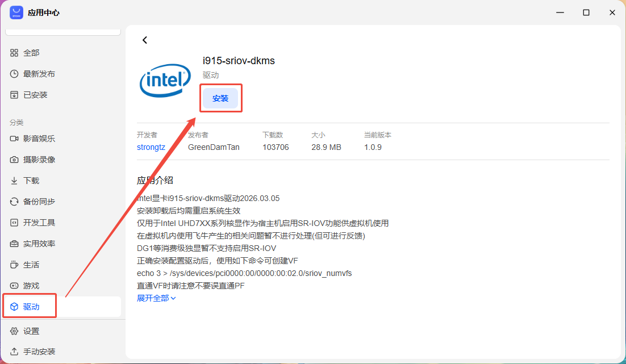
Task: Click the 实用效率 briefcase icon
Action: point(14,244)
